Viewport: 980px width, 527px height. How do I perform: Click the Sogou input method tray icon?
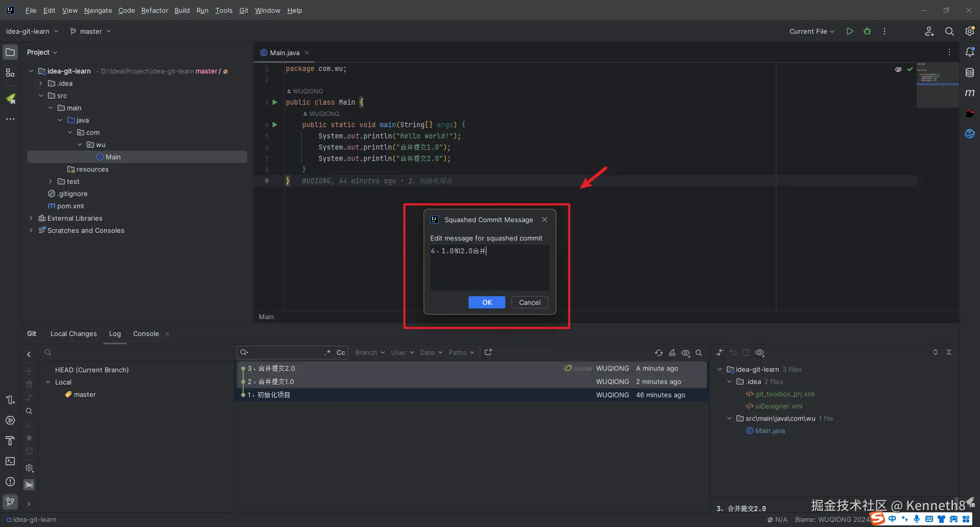pos(878,519)
